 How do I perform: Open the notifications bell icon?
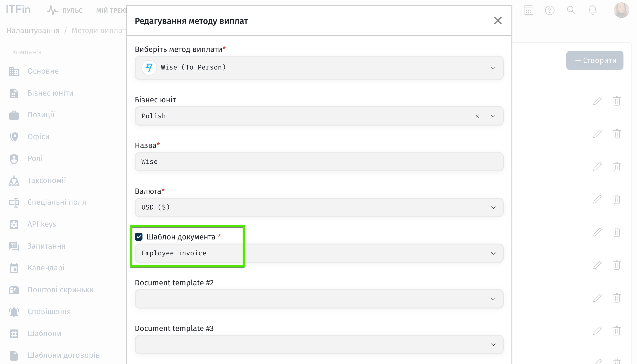(x=592, y=10)
